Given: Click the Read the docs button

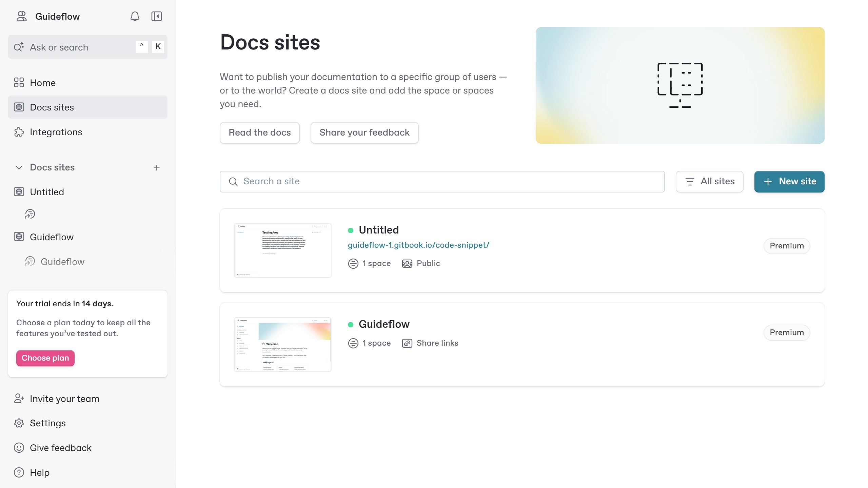Looking at the screenshot, I should click(x=260, y=133).
